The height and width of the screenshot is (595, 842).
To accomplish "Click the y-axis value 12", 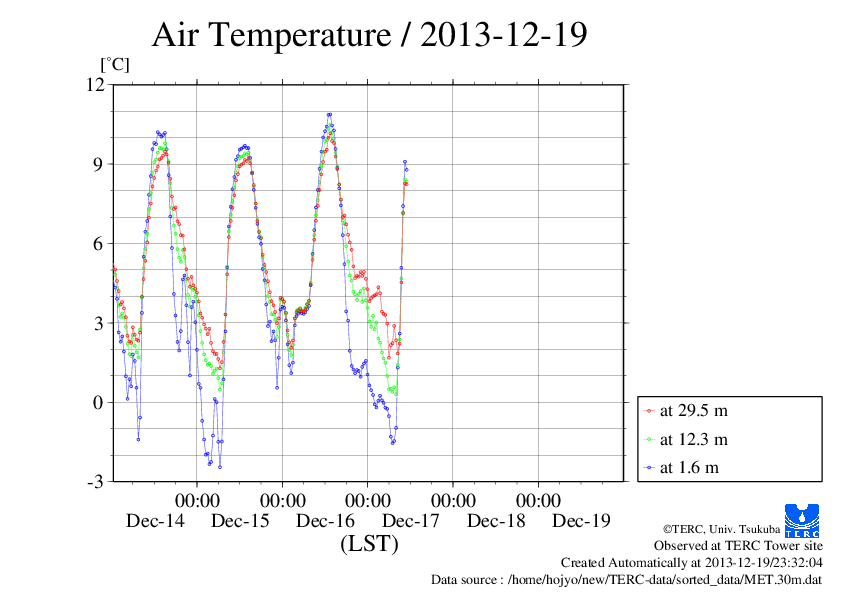I will point(96,84).
